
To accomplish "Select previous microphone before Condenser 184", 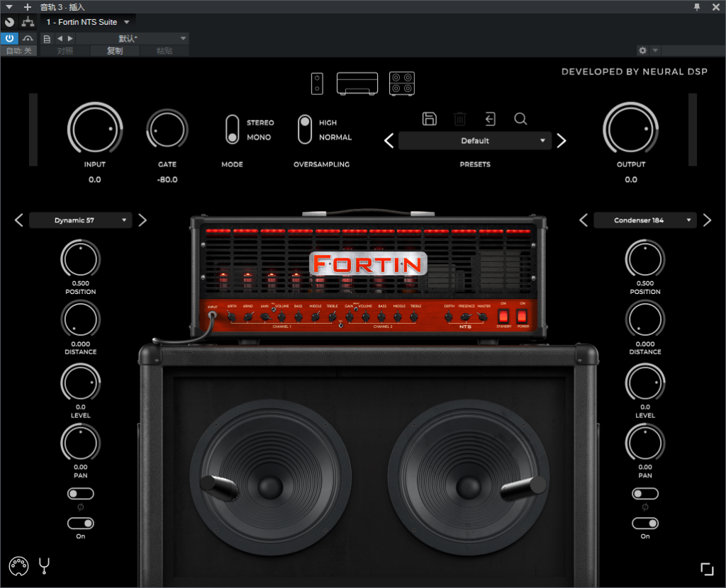I will (x=583, y=220).
